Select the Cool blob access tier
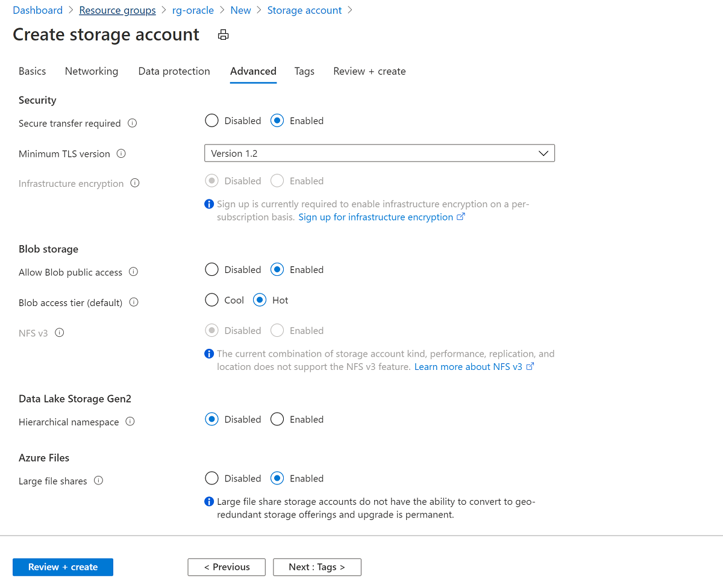723x588 pixels. click(x=211, y=299)
